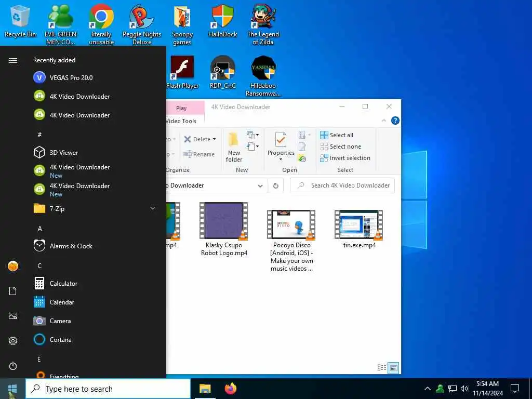Click the New folder button
This screenshot has height=399, width=532.
pos(234,147)
